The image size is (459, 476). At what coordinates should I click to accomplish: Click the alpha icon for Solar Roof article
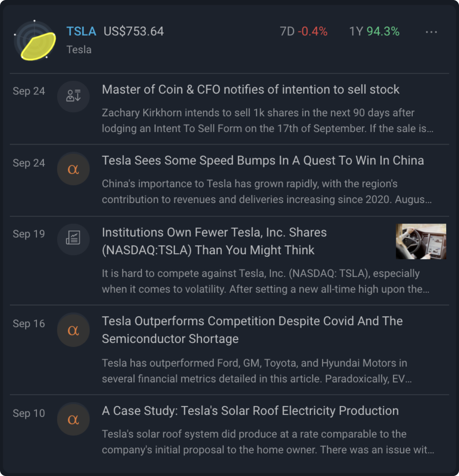click(73, 420)
